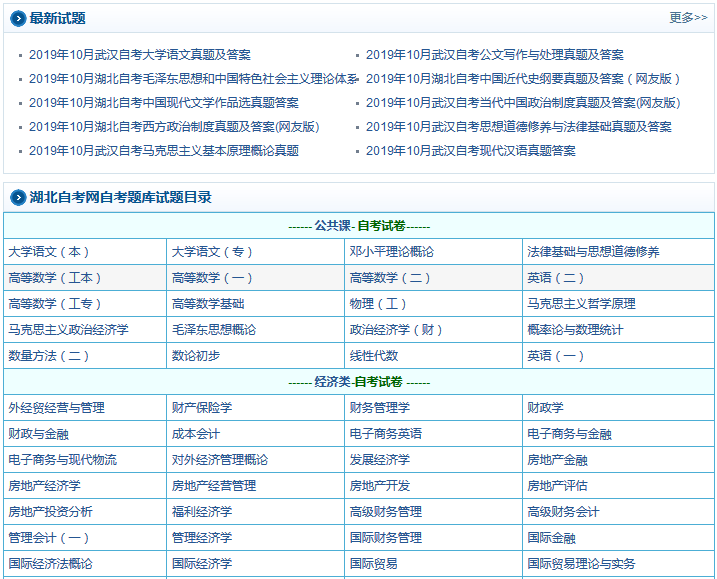Open 2019年10月武汉自考现代汉语真题答案
The width and height of the screenshot is (717, 579).
[471, 150]
